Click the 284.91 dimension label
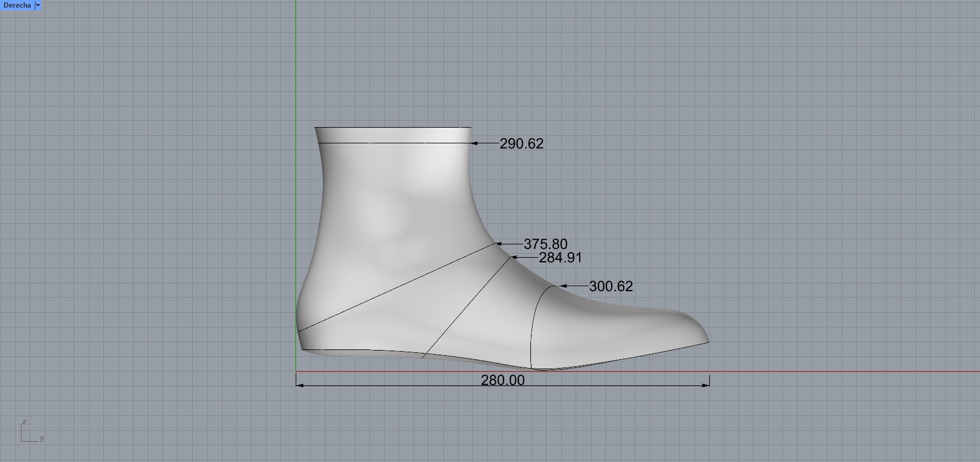 click(560, 257)
